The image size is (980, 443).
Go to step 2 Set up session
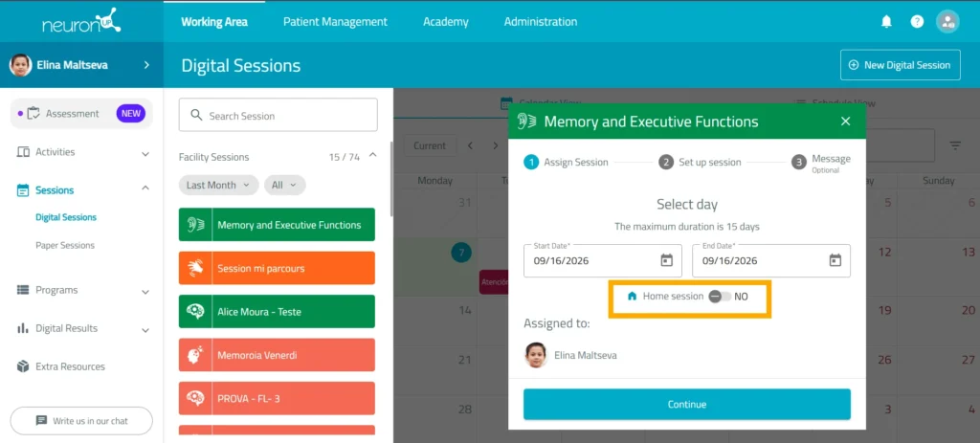click(700, 163)
